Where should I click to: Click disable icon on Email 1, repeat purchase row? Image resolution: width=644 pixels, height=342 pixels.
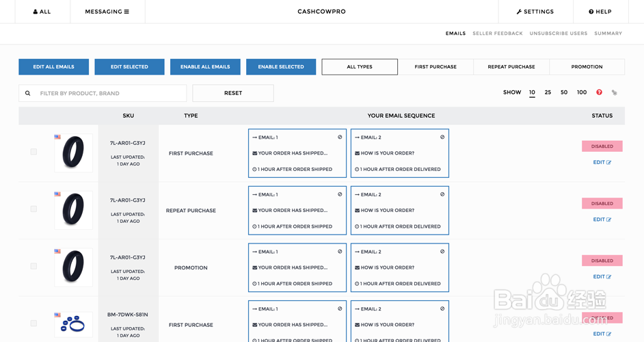(340, 194)
